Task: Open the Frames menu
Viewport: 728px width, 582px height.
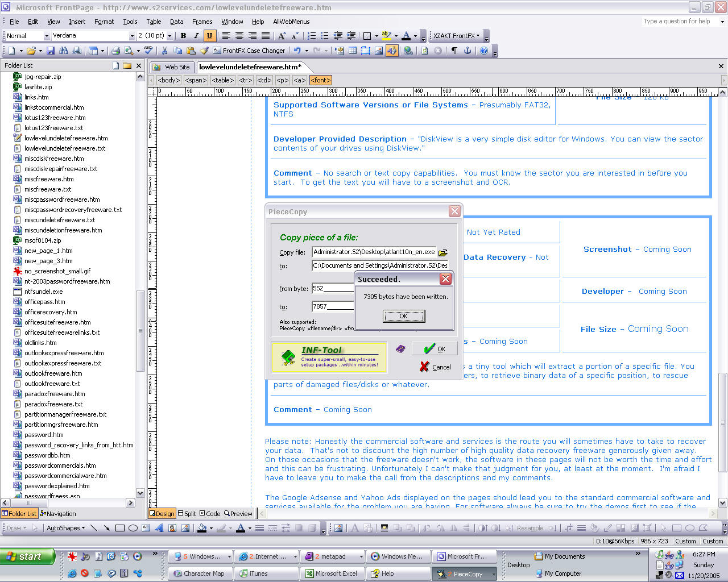Action: tap(202, 22)
